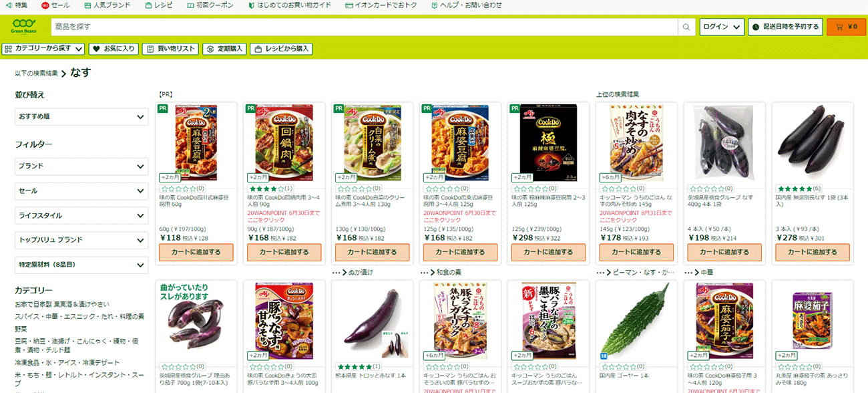
Task: Expand カテゴリーから探す menu
Action: (x=43, y=49)
